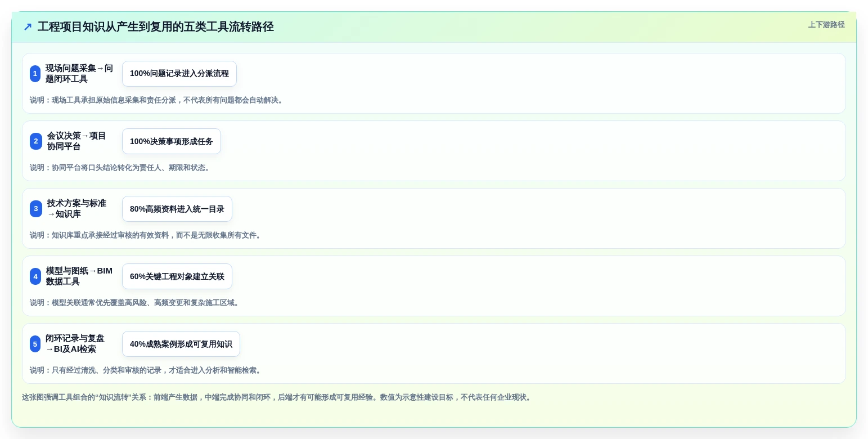Screen dimensions: 868x439
Task: Click the 60%关键工程对象建立关联 pill
Action: (x=177, y=276)
